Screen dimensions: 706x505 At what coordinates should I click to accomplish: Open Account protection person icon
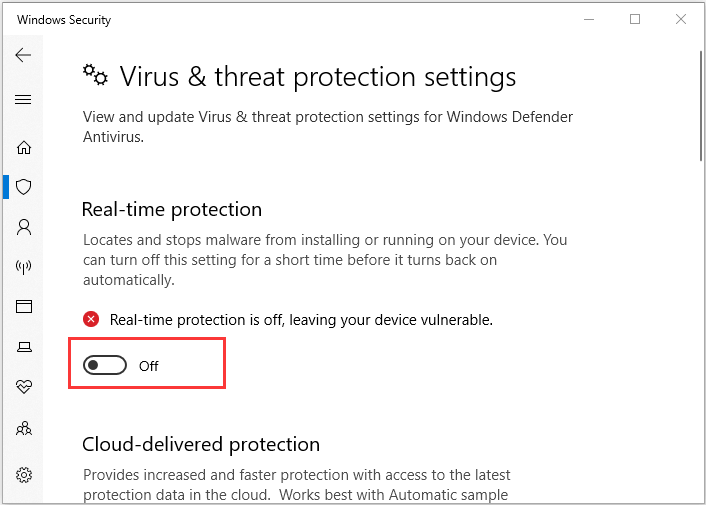pyautogui.click(x=24, y=227)
